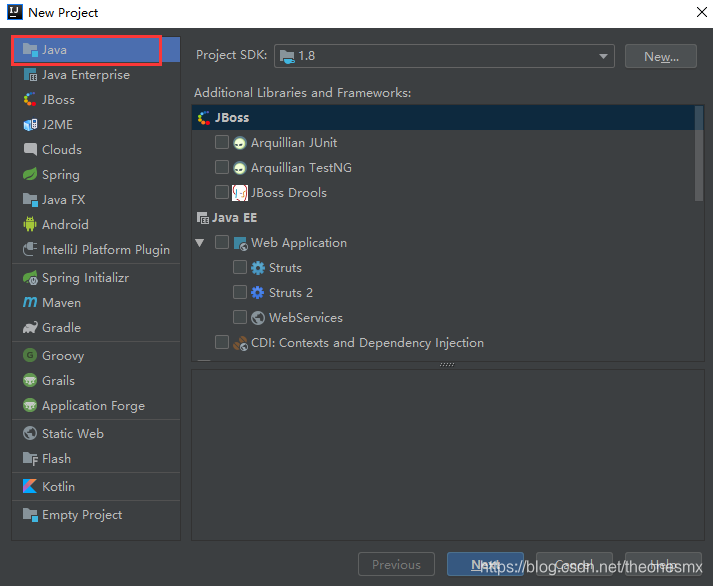Check the Struts 2 checkbox

tap(240, 292)
